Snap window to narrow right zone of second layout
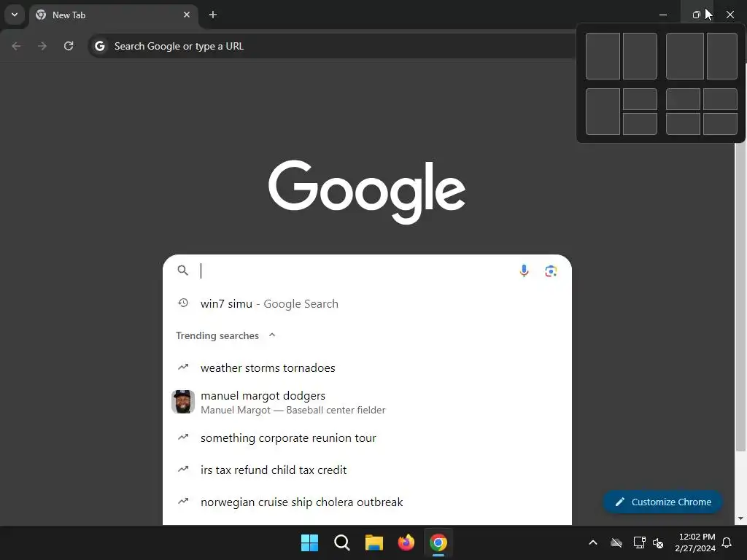Image resolution: width=747 pixels, height=560 pixels. click(721, 56)
